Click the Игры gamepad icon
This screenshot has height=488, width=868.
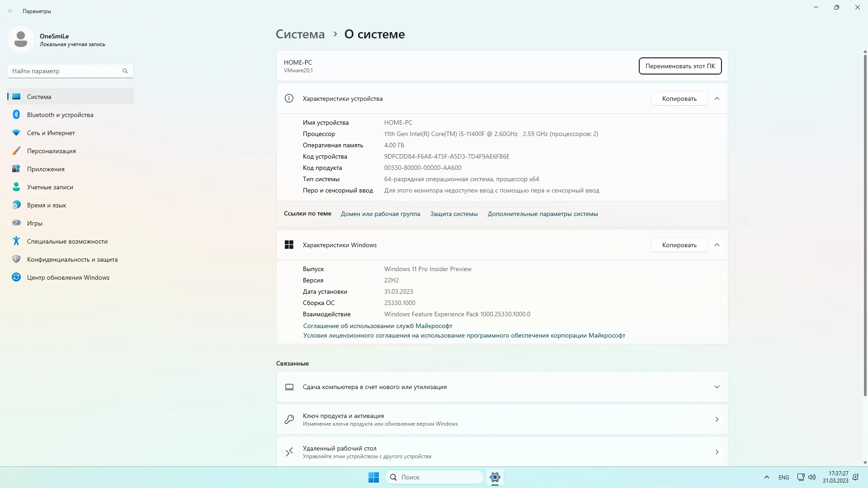16,223
